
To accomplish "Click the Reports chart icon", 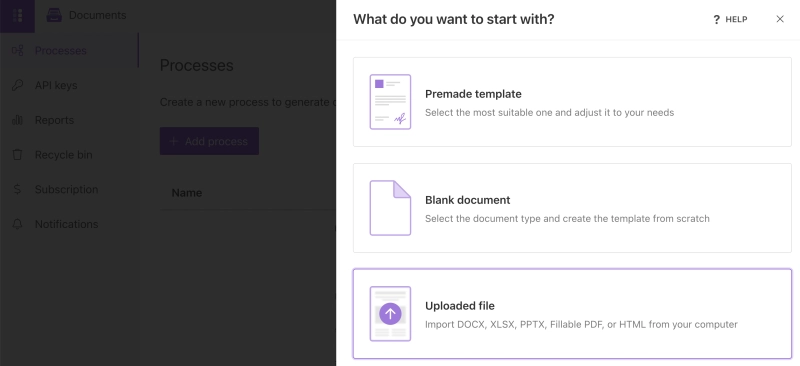I will [18, 120].
